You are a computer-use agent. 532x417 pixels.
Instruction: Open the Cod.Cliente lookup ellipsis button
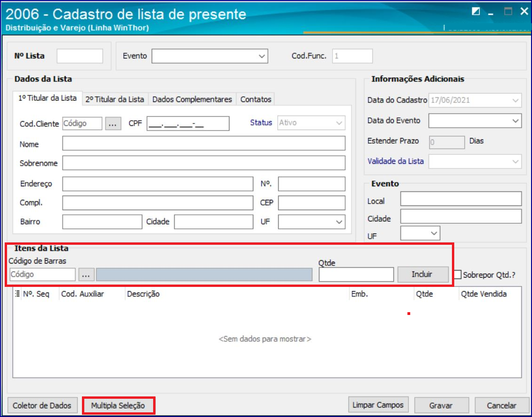113,124
